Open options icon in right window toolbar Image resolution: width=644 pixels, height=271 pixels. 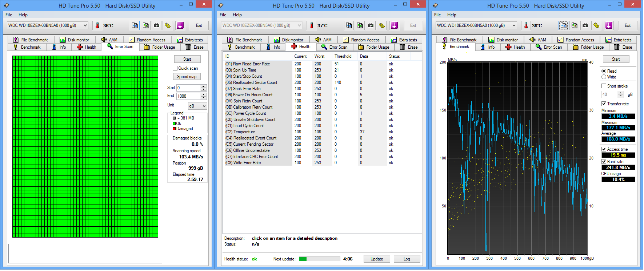click(596, 25)
